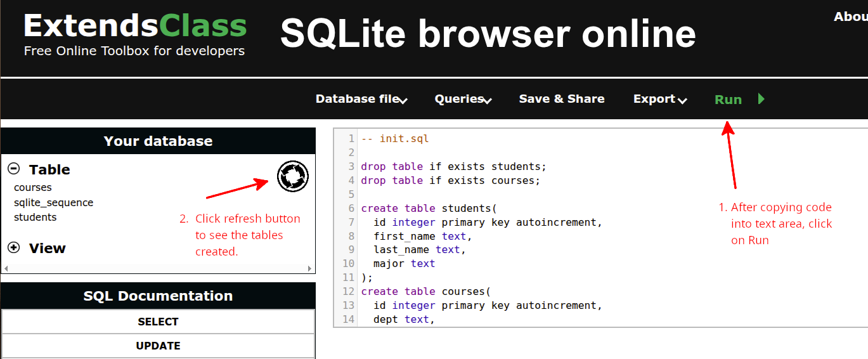The image size is (868, 359).
Task: Click 'drop table if exists students;' line
Action: 453,166
